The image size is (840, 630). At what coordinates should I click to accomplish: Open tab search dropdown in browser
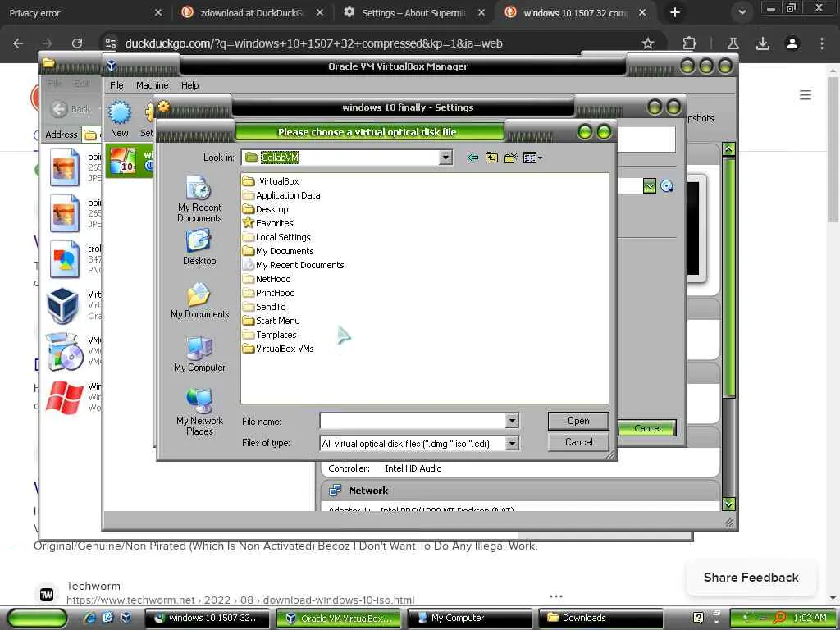[742, 13]
